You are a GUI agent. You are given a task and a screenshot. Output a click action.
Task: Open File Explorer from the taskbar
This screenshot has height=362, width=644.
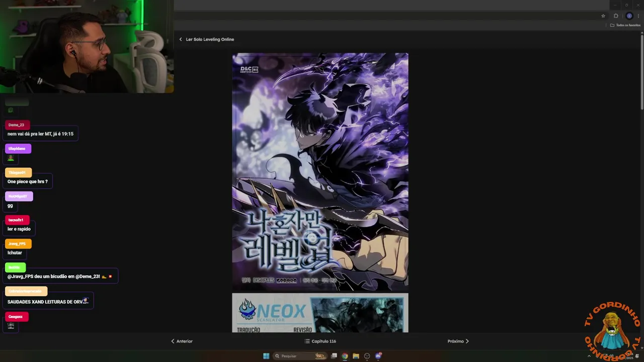point(356,356)
